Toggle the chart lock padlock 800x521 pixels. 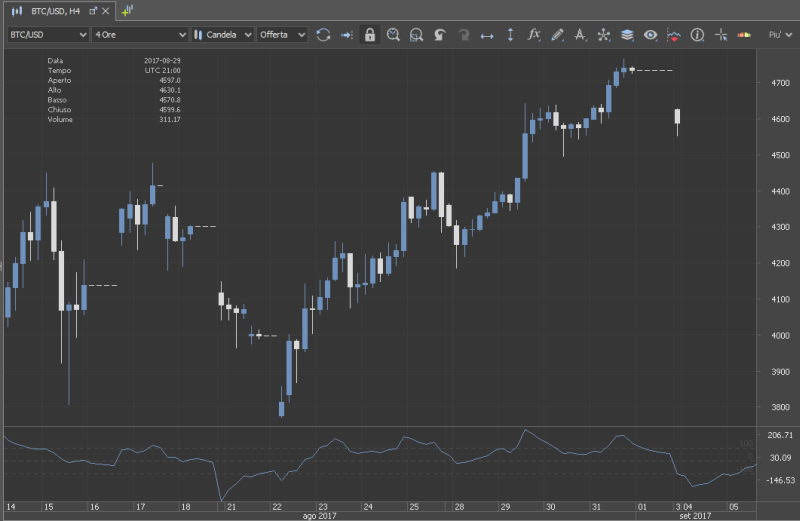(370, 35)
